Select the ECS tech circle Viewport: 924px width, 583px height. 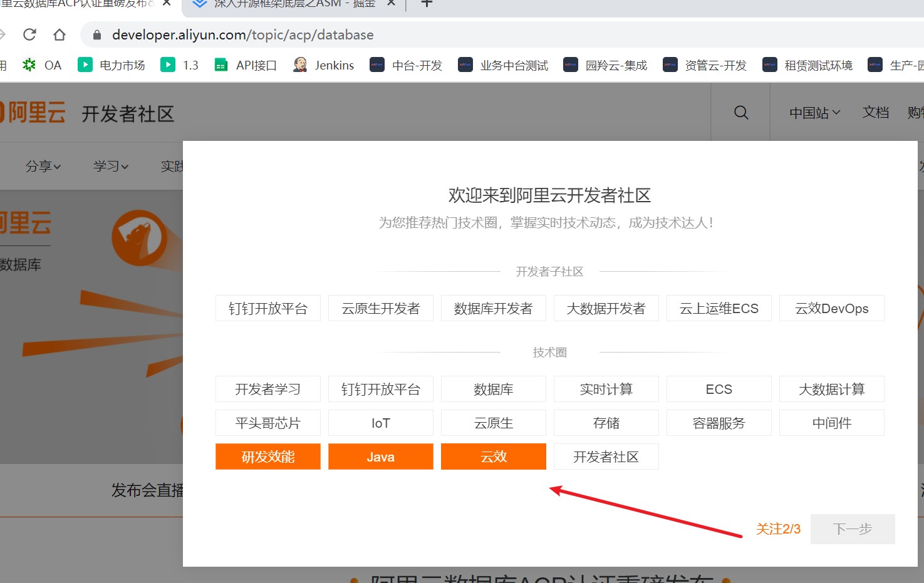click(719, 389)
